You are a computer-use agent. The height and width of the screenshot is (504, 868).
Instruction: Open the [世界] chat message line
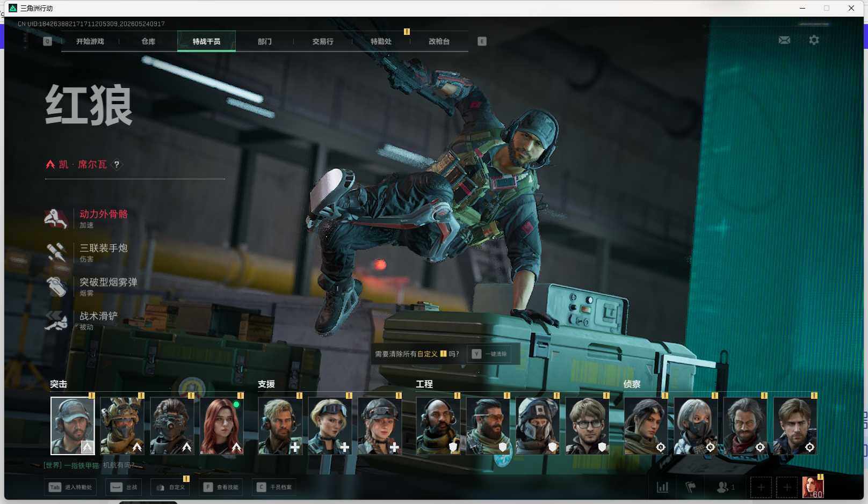[89, 465]
